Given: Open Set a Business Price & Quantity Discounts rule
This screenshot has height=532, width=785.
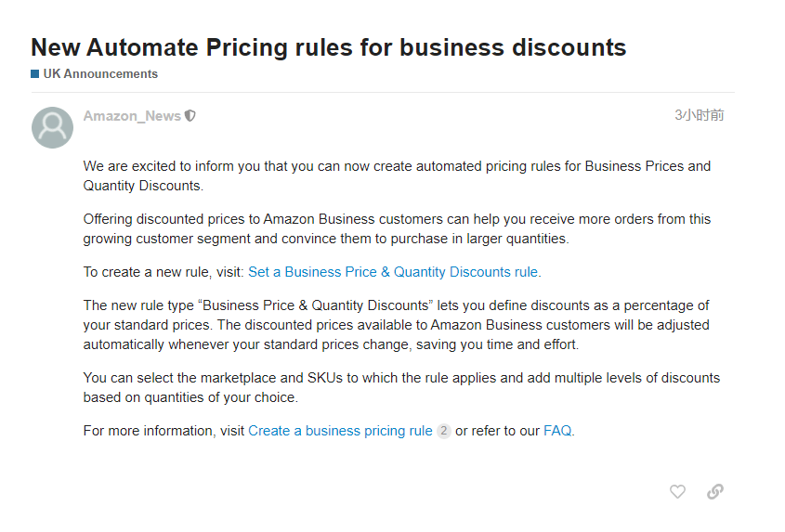Looking at the screenshot, I should 393,272.
